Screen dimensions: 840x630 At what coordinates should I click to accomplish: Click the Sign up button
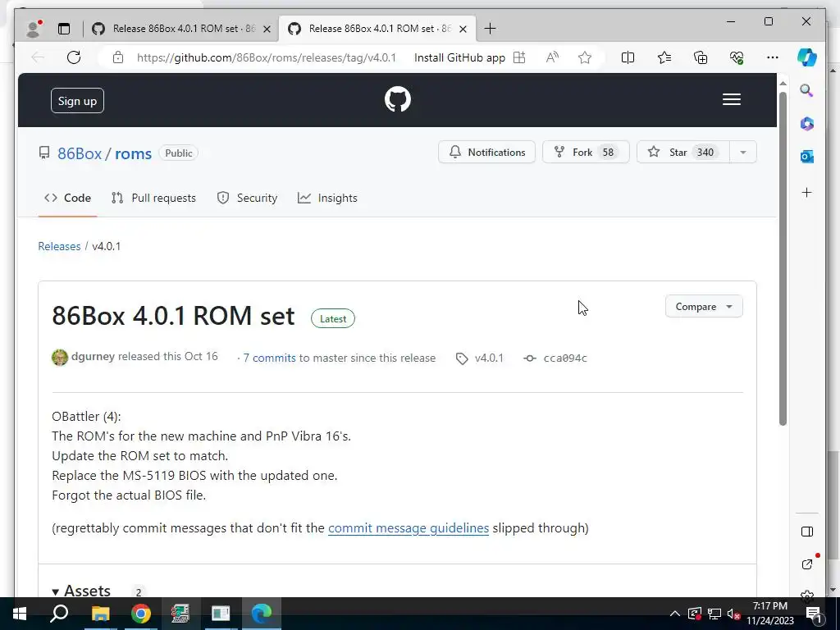point(77,101)
